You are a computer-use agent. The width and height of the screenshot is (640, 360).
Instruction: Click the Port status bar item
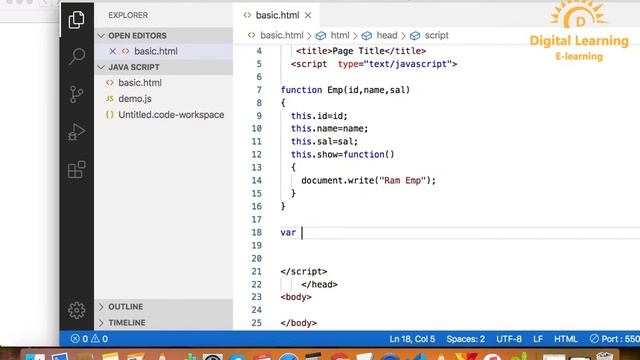[x=615, y=339]
